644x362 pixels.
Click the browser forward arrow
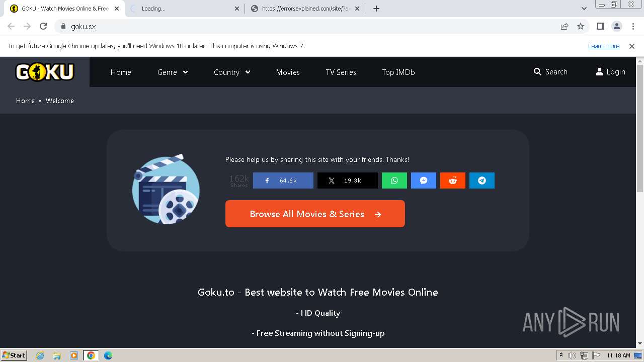(x=27, y=27)
